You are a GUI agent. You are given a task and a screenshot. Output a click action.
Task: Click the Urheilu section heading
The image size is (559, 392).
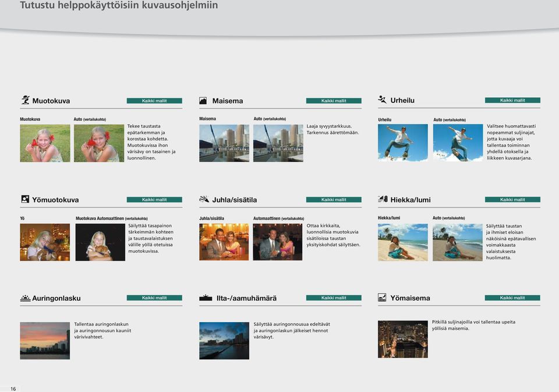(402, 101)
